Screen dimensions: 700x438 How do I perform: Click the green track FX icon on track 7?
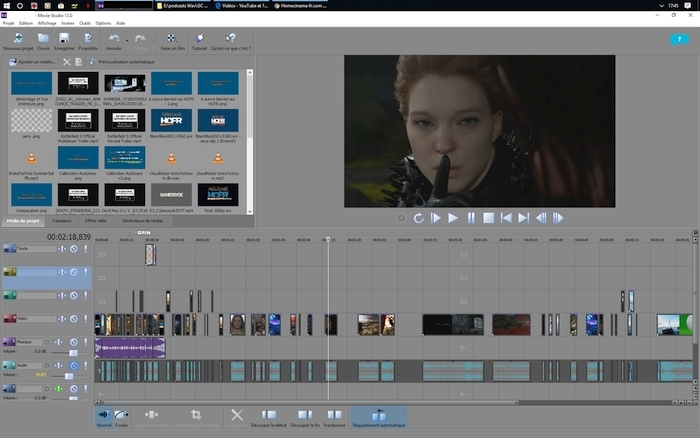(59, 389)
